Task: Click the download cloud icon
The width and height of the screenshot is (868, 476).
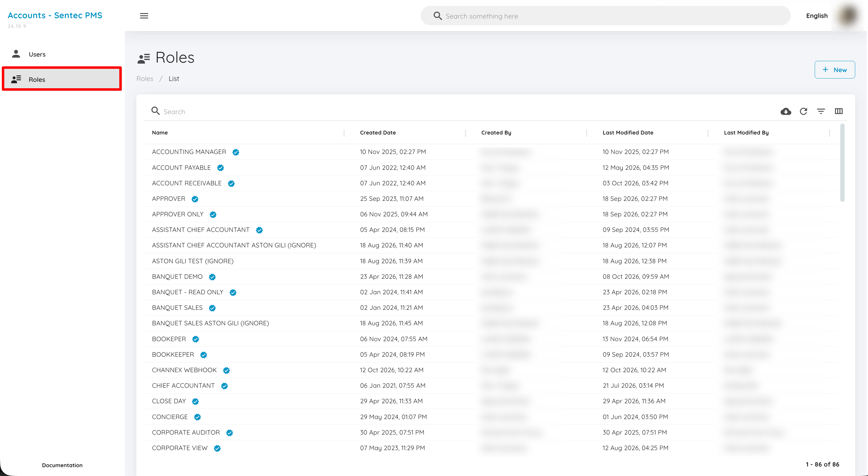Action: tap(786, 111)
